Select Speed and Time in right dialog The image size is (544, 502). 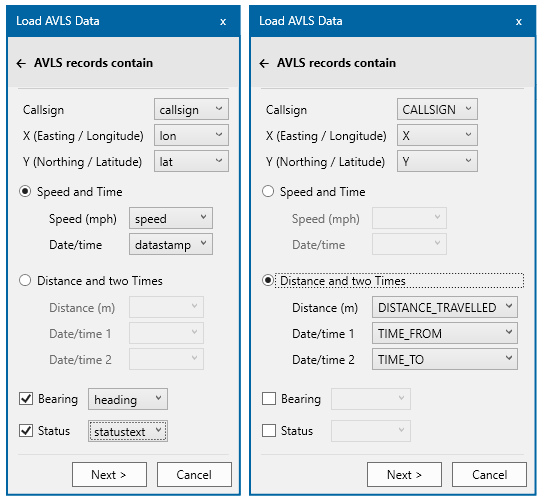point(268,191)
